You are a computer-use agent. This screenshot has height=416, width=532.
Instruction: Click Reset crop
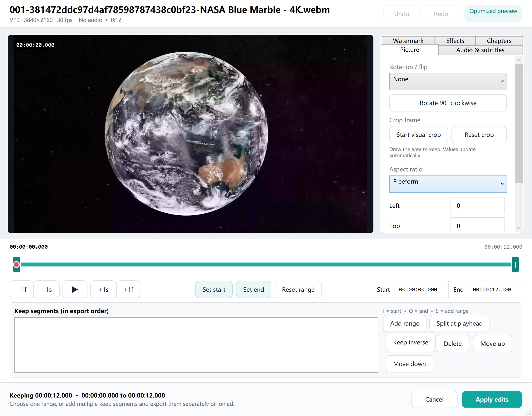(479, 135)
